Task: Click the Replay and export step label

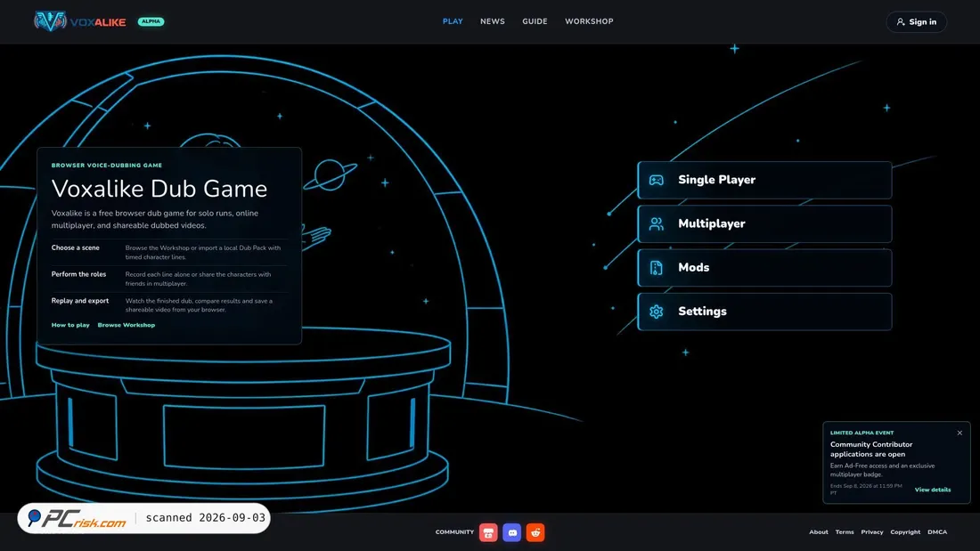Action: (80, 301)
